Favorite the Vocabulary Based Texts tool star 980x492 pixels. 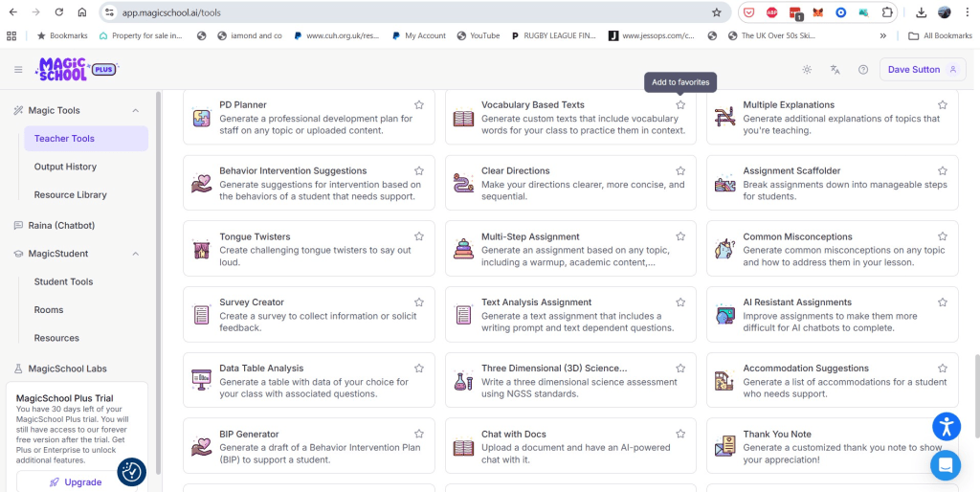click(x=680, y=105)
